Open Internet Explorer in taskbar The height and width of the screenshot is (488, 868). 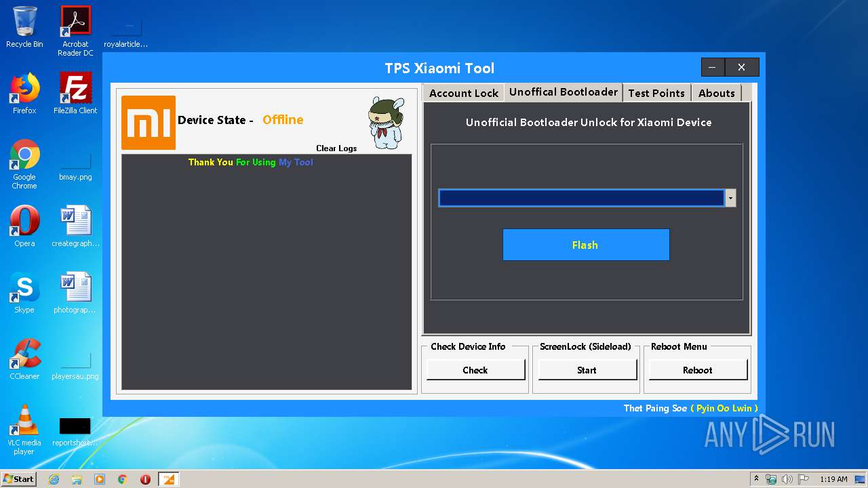pos(54,479)
